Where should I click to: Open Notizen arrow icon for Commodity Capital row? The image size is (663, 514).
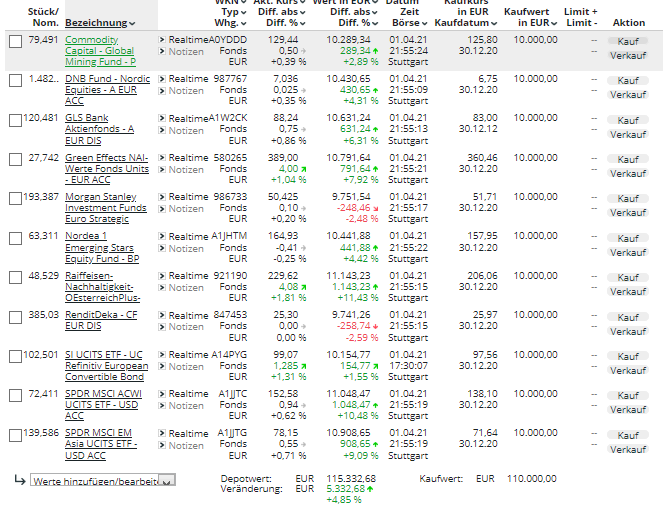click(162, 52)
